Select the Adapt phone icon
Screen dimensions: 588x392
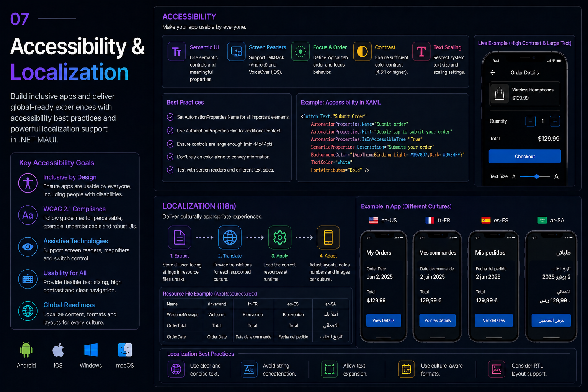[x=328, y=237]
